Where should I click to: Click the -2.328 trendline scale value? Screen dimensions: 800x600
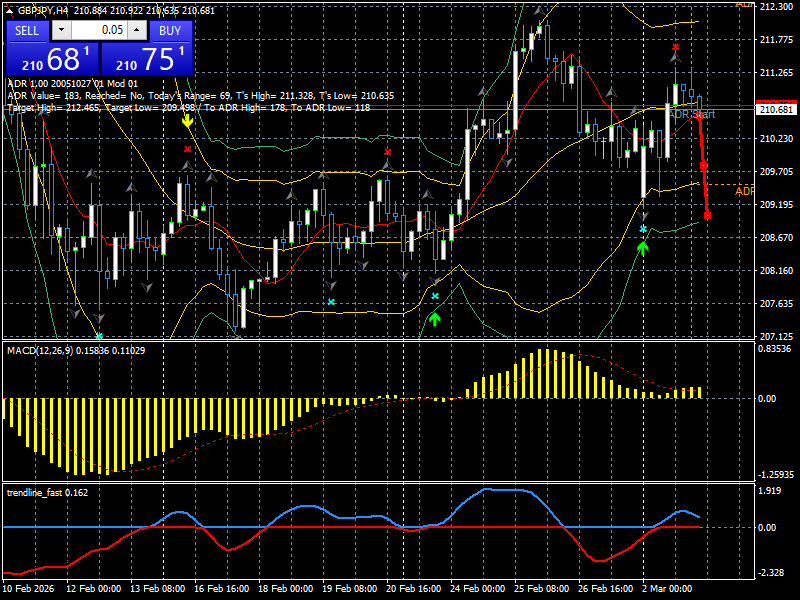click(771, 573)
